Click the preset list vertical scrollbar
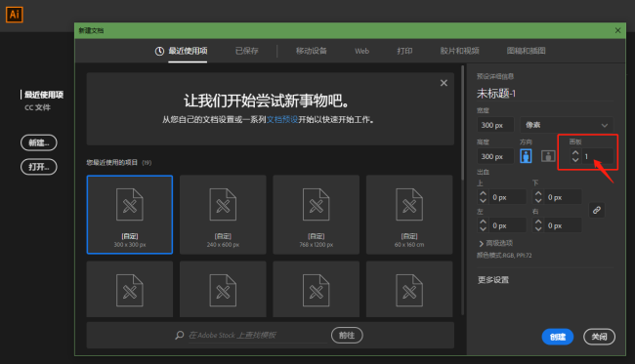This screenshot has width=635, height=364. pos(462,123)
